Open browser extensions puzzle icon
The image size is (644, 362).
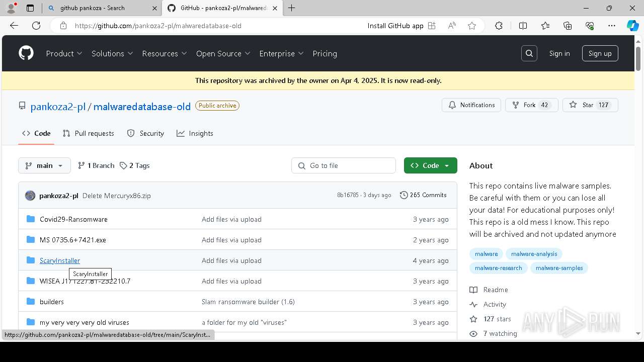499,26
